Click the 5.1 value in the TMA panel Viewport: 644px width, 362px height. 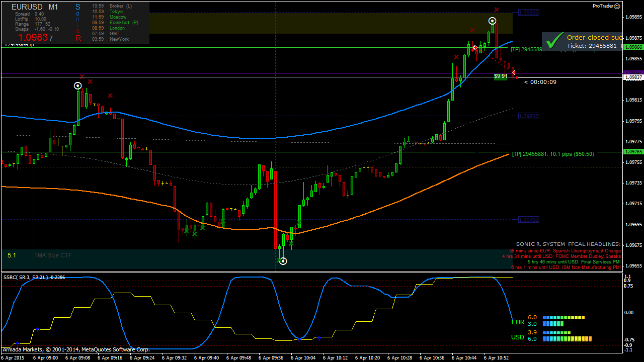12,255
